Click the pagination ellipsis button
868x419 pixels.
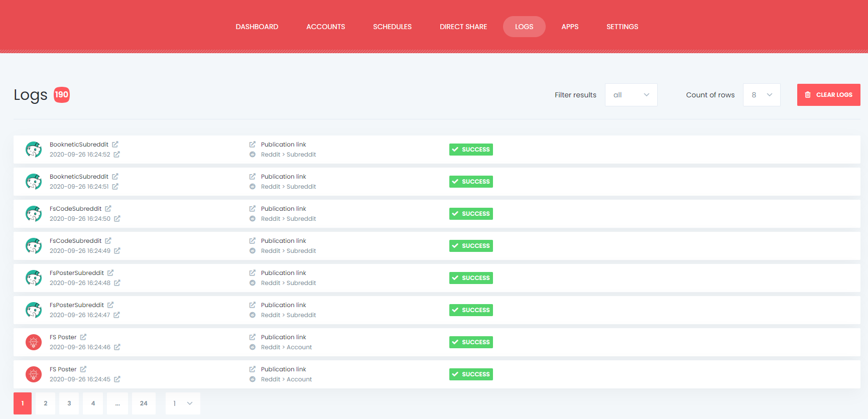117,403
